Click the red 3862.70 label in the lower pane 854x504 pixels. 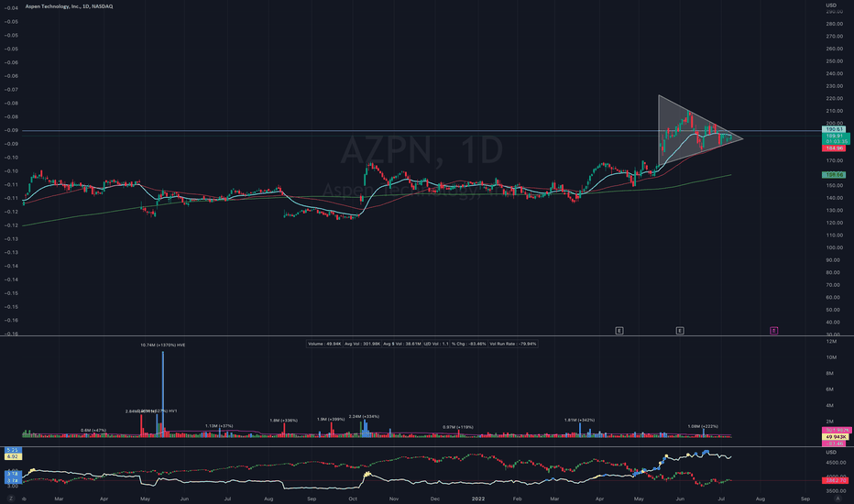836,480
